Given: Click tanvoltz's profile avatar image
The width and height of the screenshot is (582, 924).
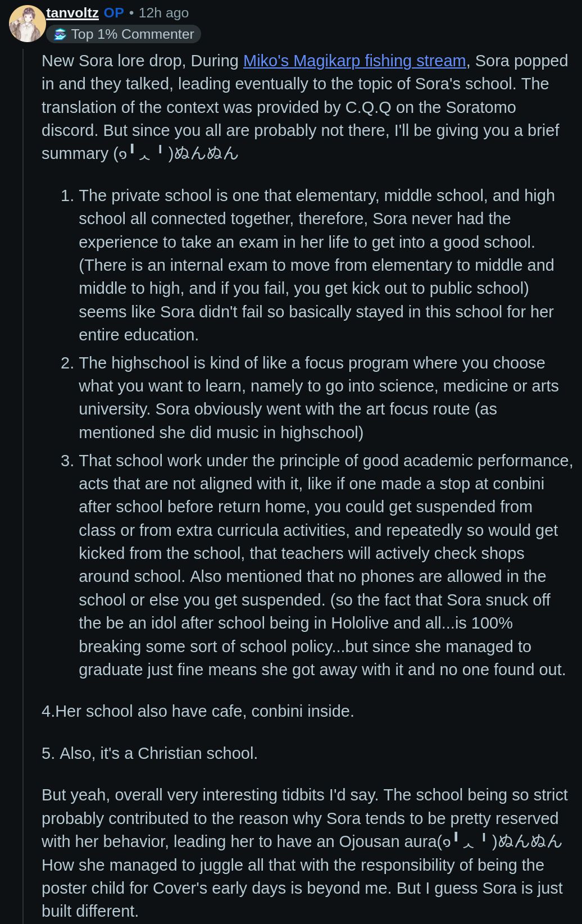Looking at the screenshot, I should pyautogui.click(x=27, y=24).
